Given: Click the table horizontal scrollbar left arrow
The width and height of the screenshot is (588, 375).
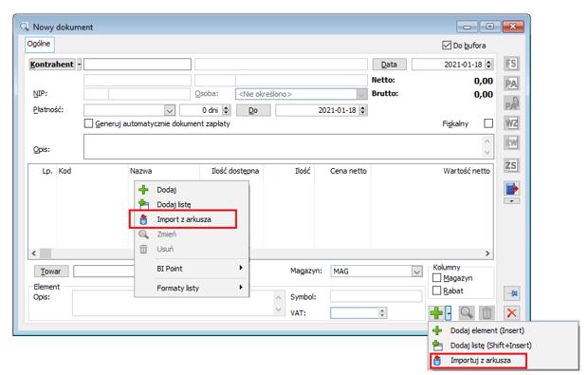Looking at the screenshot, I should click(x=34, y=253).
